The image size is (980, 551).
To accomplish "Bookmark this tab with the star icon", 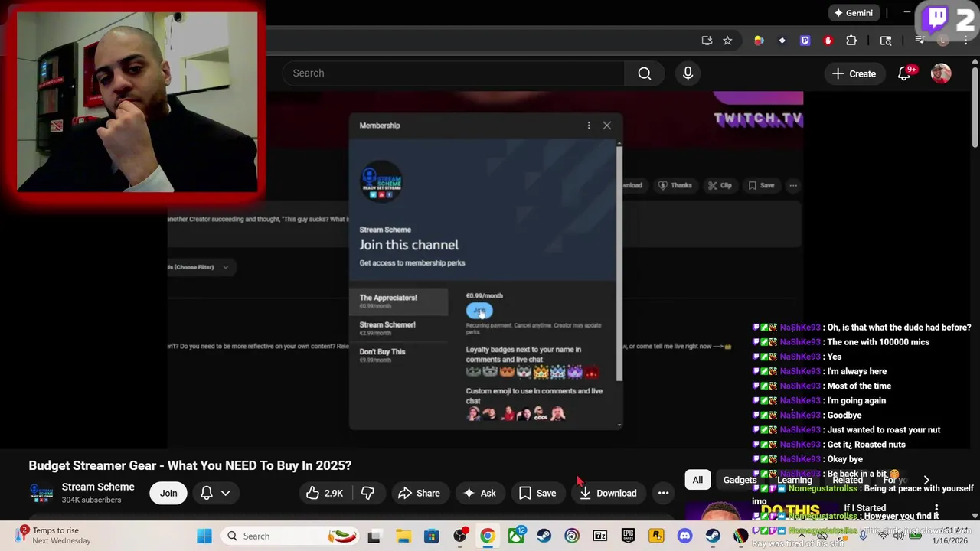I will [727, 41].
